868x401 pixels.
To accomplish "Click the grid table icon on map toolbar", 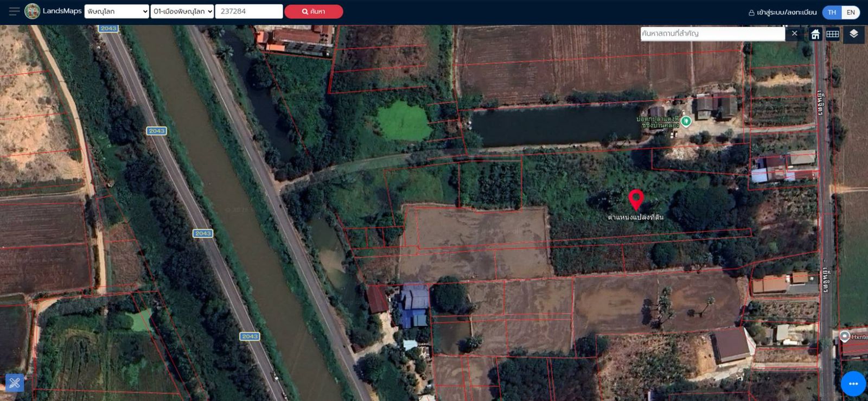I will click(x=833, y=34).
